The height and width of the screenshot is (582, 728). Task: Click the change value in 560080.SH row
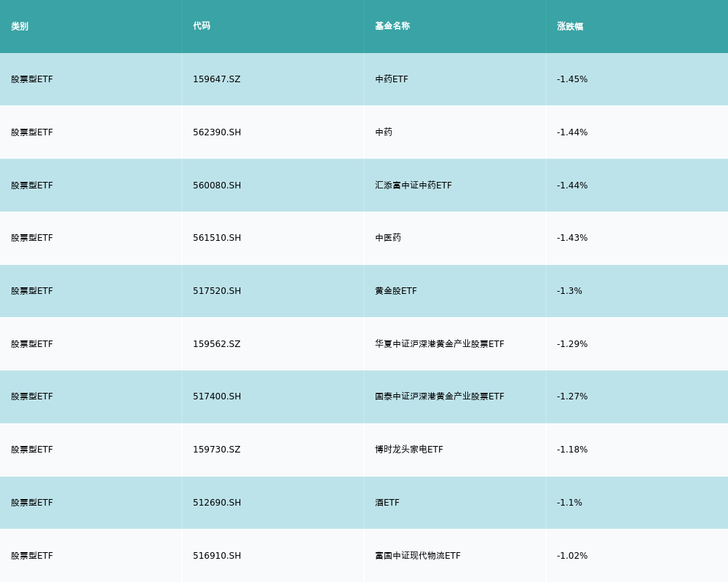click(x=572, y=186)
